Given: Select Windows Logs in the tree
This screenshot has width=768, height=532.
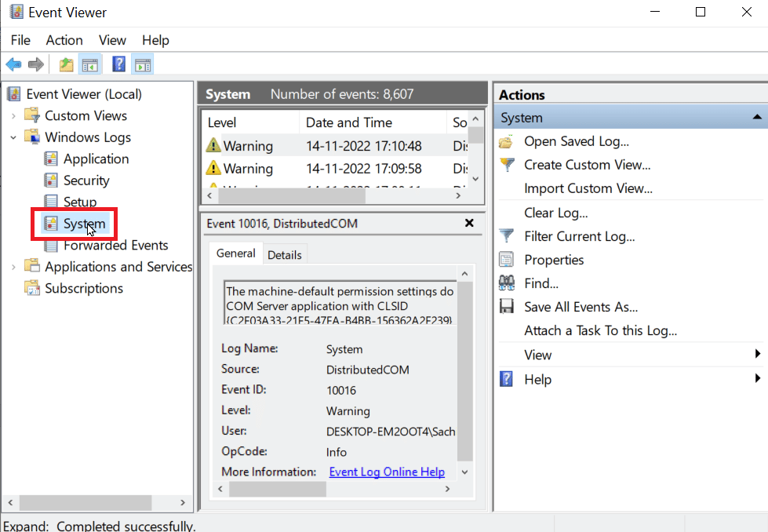Looking at the screenshot, I should [x=88, y=137].
